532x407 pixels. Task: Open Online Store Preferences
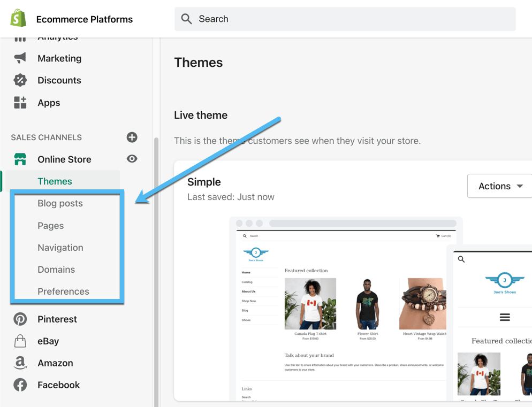coord(64,291)
